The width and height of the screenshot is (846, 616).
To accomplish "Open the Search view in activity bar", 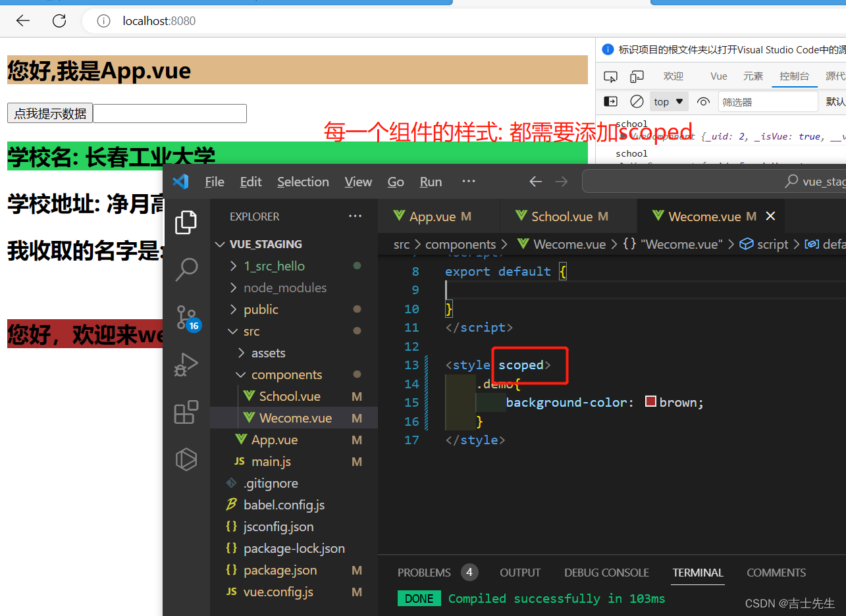I will pos(186,269).
